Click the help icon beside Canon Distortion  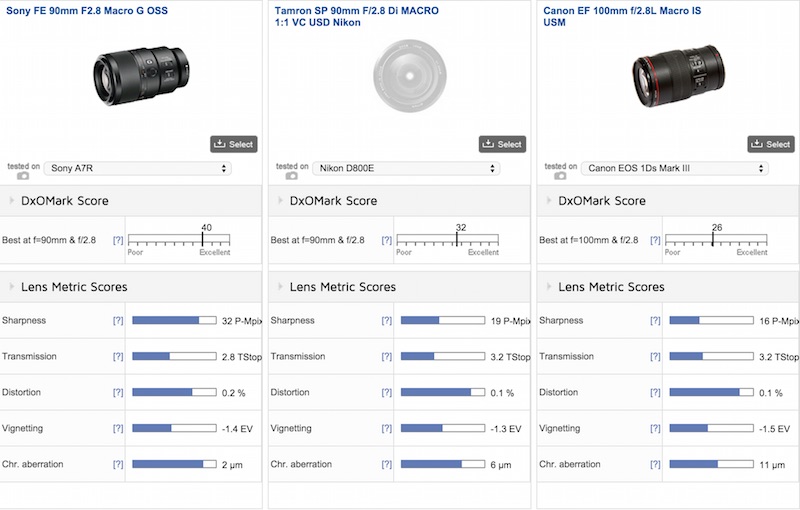(655, 393)
